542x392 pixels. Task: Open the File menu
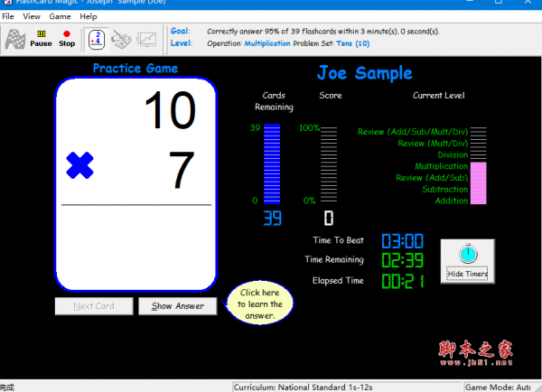(7, 16)
